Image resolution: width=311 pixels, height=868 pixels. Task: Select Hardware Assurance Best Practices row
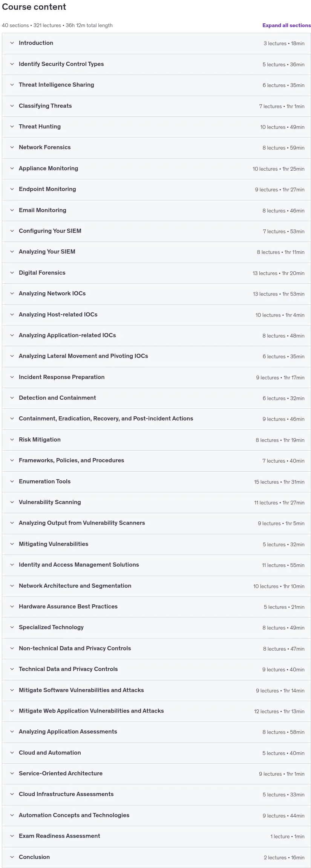pyautogui.click(x=156, y=607)
